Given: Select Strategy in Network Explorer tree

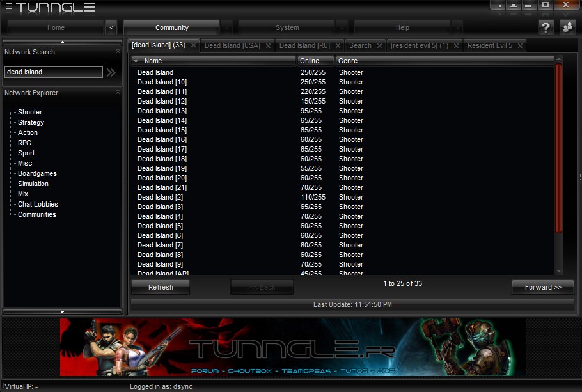Looking at the screenshot, I should pos(31,122).
